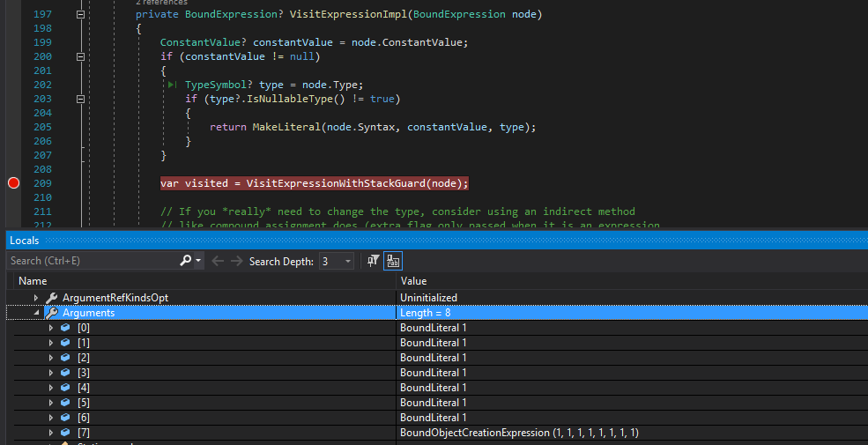Click VisitExpressionImpl method name on line 197
The width and height of the screenshot is (868, 445).
pyautogui.click(x=349, y=14)
